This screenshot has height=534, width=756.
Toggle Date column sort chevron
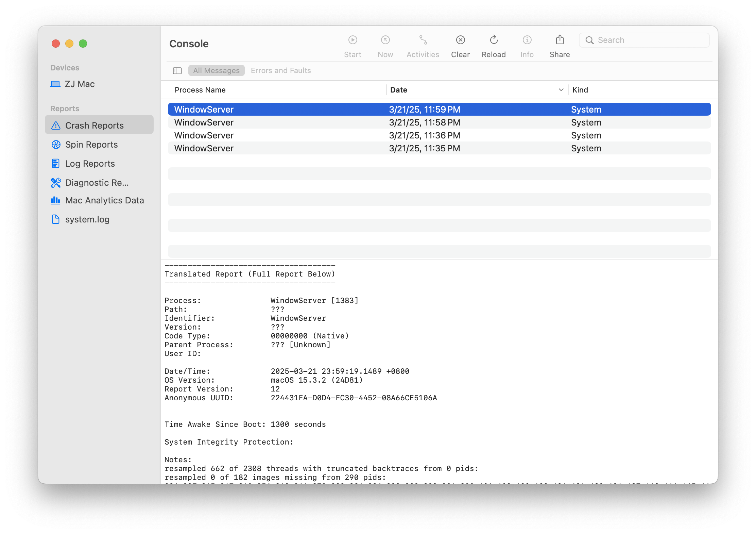[x=561, y=90]
